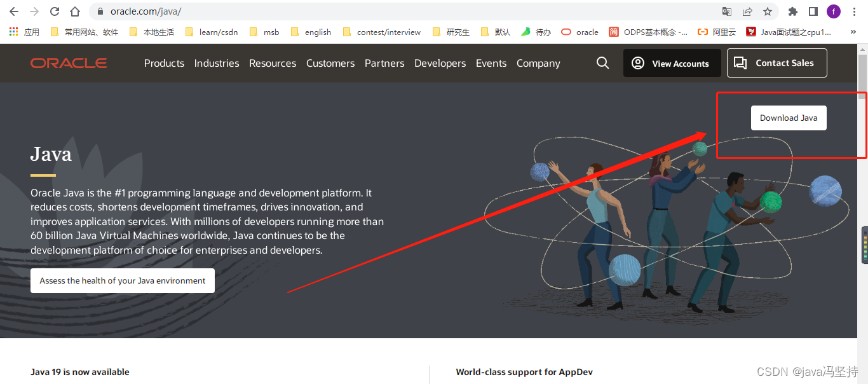This screenshot has height=384, width=868.
Task: Open the english bookmark folder
Action: click(x=310, y=32)
